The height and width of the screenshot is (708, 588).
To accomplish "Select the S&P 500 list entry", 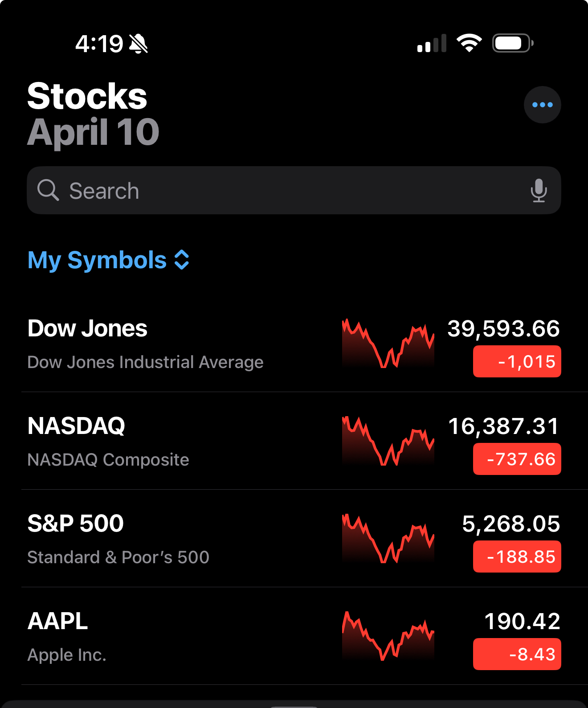I will tap(118, 539).
